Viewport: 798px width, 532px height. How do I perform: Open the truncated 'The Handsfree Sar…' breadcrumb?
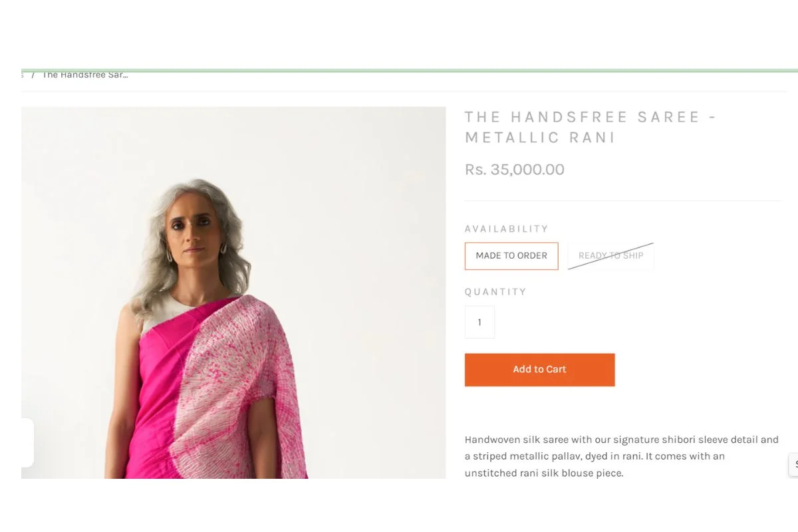coord(85,75)
